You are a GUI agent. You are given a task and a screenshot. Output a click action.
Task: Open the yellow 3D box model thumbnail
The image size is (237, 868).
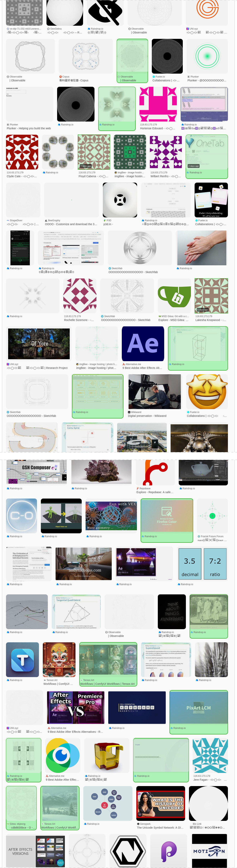point(107,755)
